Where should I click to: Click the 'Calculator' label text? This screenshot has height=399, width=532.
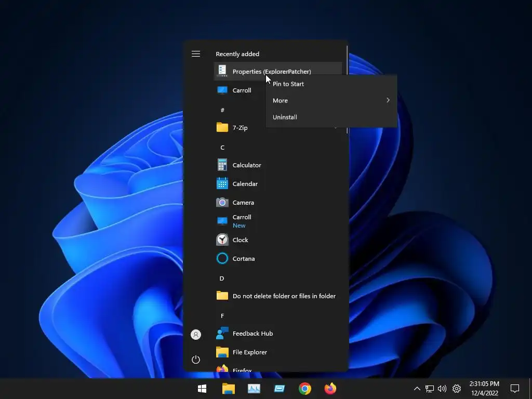point(247,165)
